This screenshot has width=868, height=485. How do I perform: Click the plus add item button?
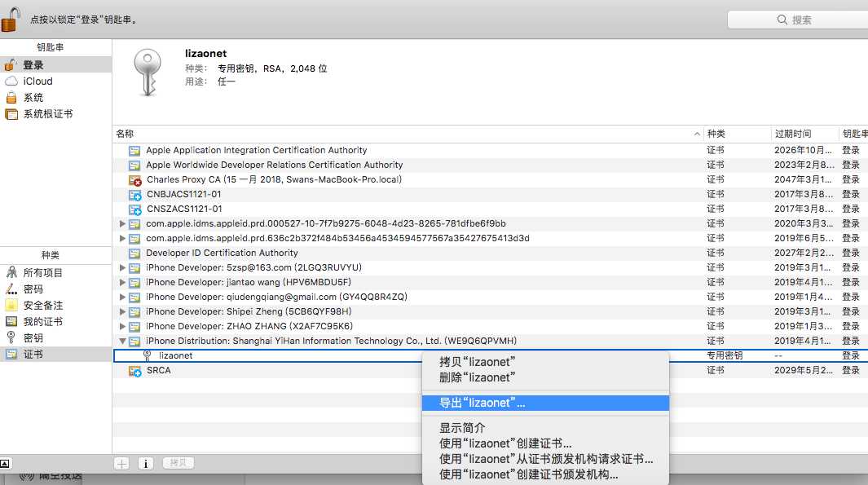point(121,464)
